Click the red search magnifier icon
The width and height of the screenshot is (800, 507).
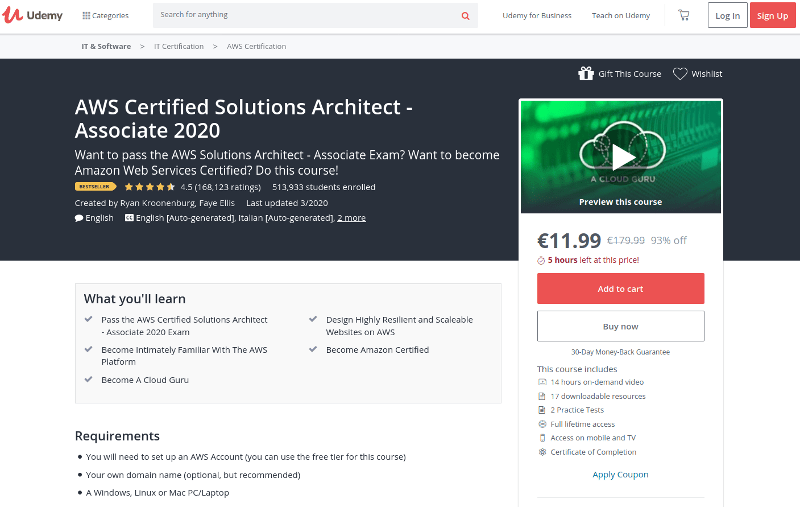[465, 16]
